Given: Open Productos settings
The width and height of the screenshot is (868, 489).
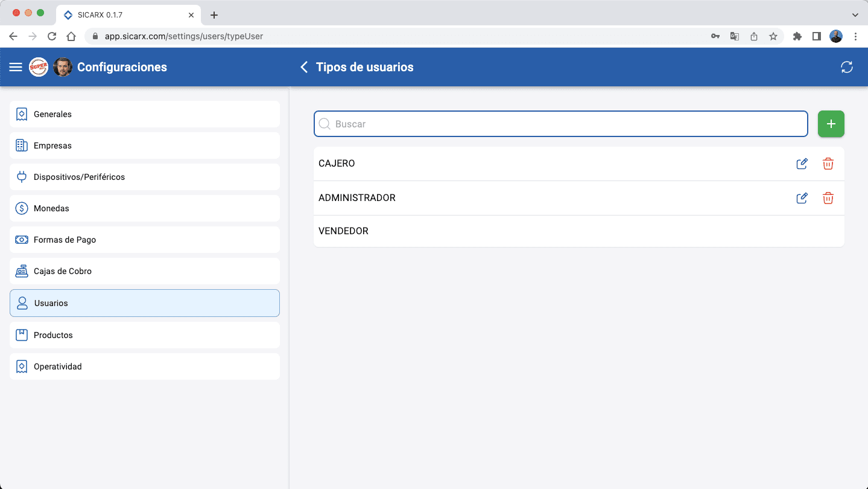Looking at the screenshot, I should (x=145, y=335).
